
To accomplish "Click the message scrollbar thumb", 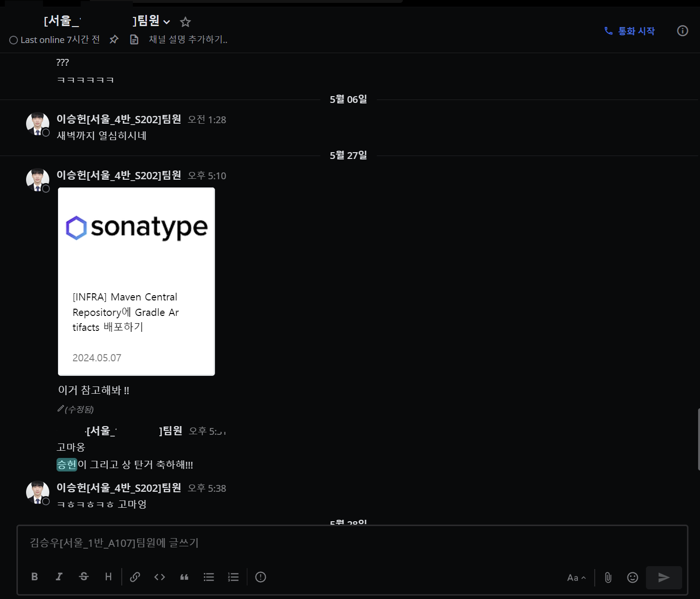I will pos(699,439).
